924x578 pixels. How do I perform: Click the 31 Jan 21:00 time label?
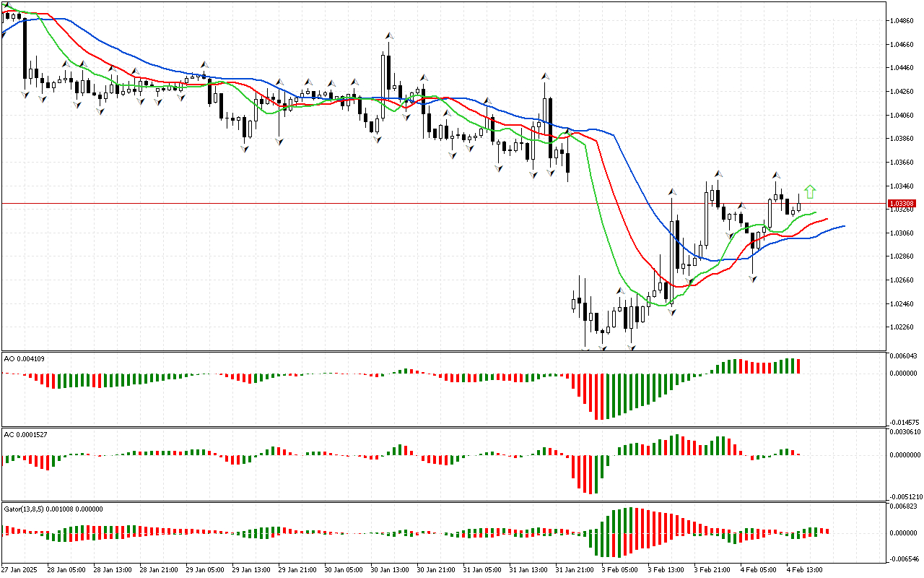(x=573, y=570)
